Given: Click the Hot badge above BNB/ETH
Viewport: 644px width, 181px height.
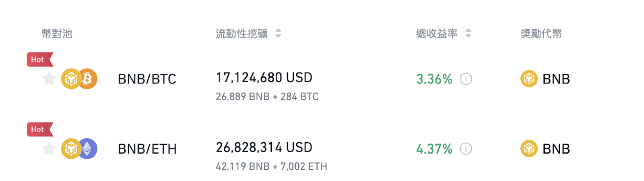Looking at the screenshot, I should (x=40, y=129).
